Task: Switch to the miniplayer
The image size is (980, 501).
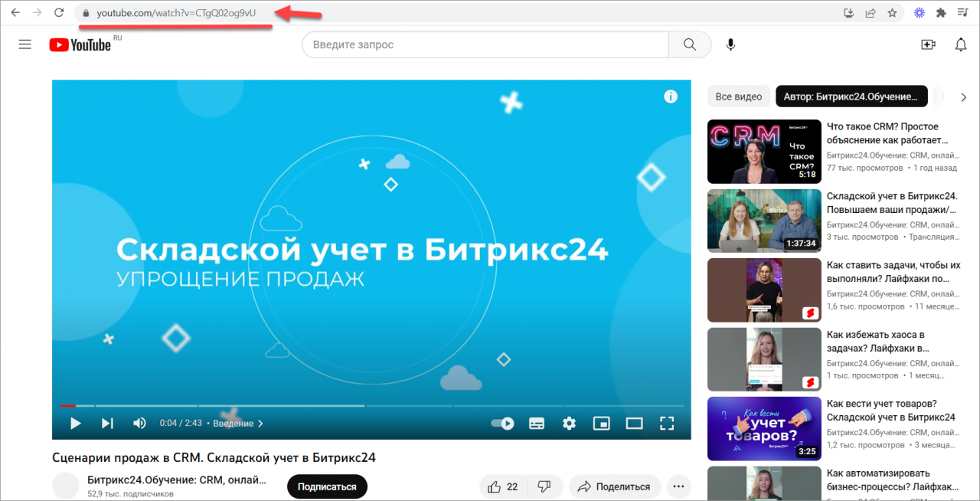Action: click(602, 423)
